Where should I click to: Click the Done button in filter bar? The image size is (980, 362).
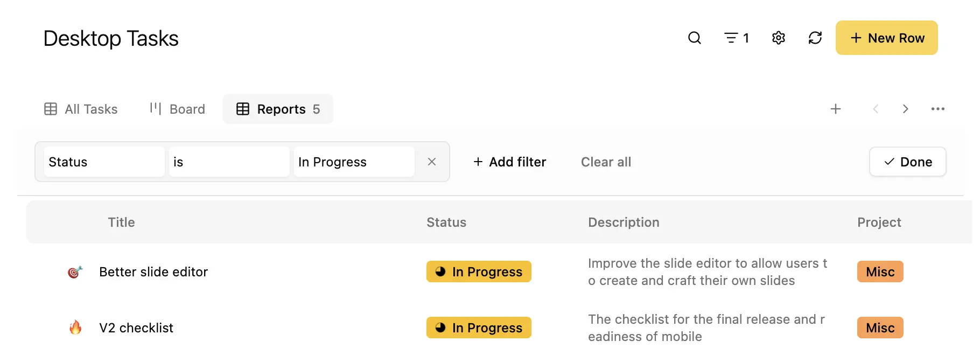coord(908,162)
